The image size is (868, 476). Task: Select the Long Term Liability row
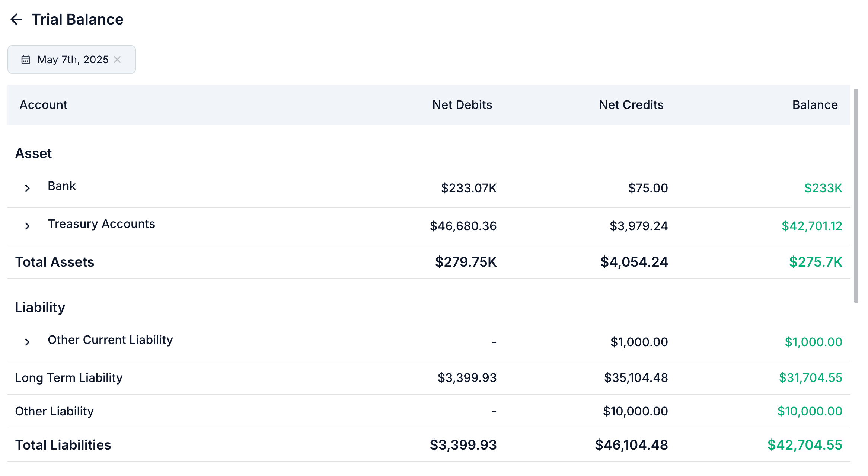click(x=68, y=377)
